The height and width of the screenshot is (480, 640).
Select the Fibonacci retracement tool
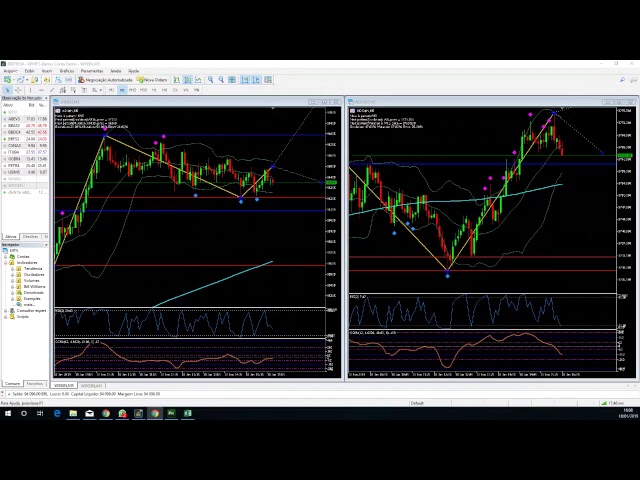tap(73, 90)
